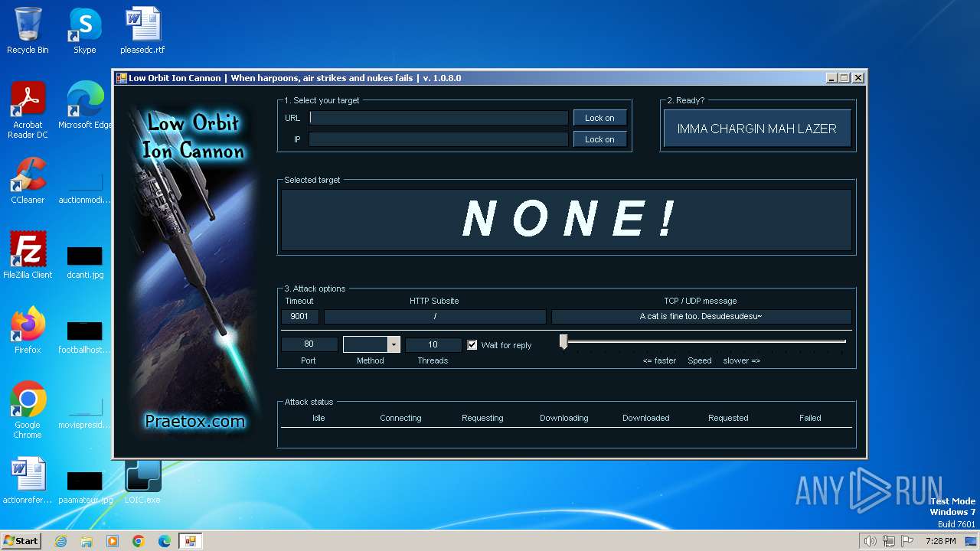The image size is (980, 551).
Task: Click the LOIC taskbar button
Action: coord(190,541)
